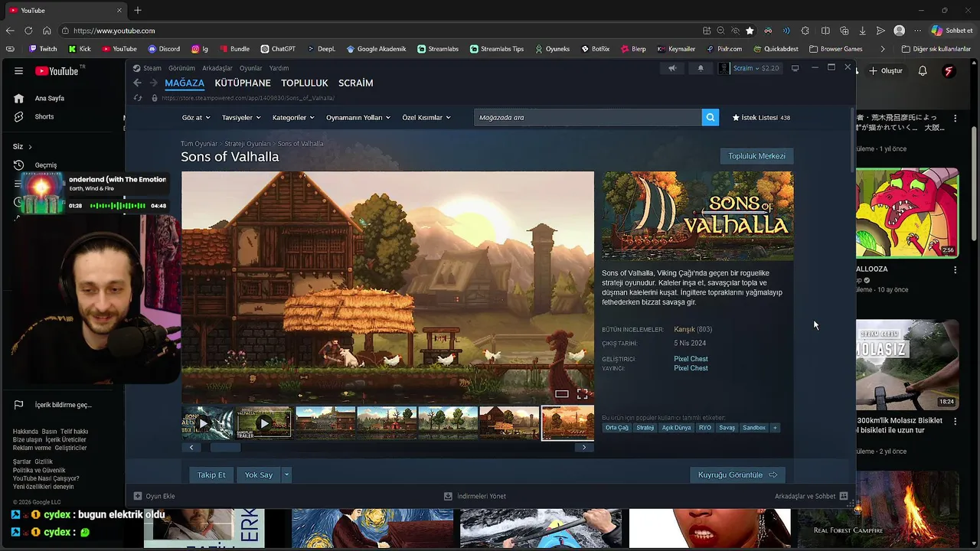Click the Topluluk Merkezi button

(x=756, y=156)
